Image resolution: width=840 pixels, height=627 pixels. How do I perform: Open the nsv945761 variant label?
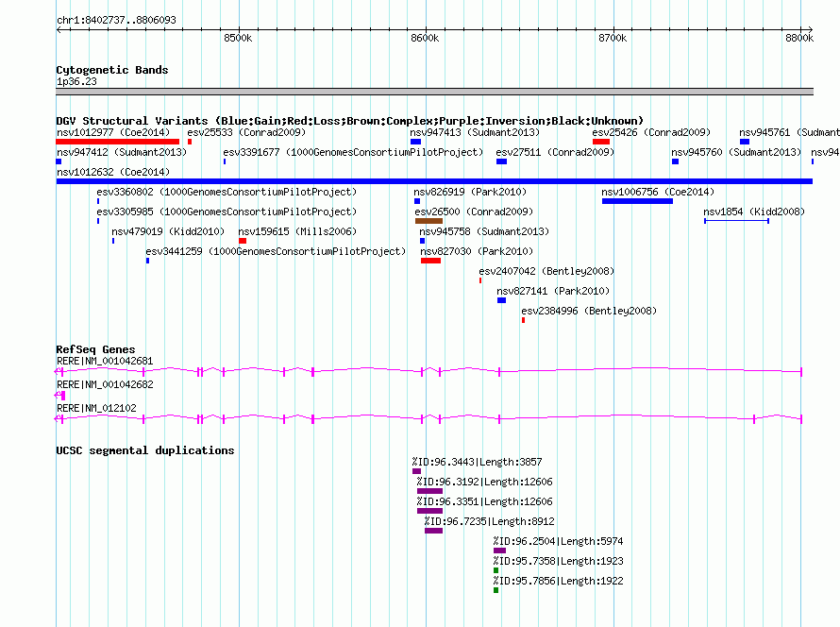pos(790,132)
